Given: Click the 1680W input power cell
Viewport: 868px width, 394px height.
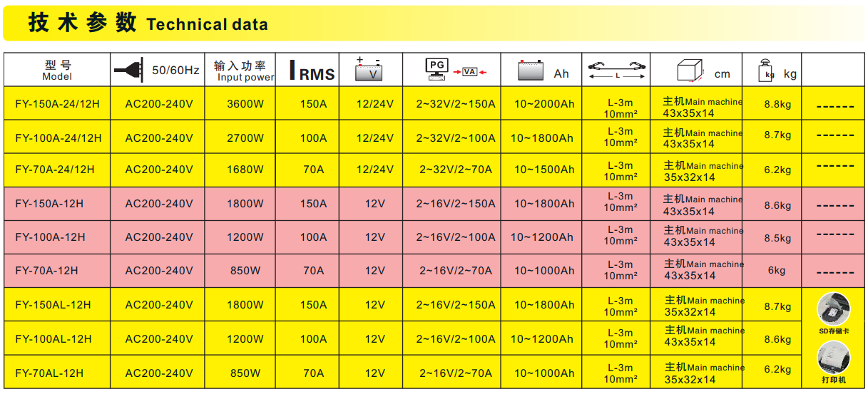Looking at the screenshot, I should pos(245,170).
